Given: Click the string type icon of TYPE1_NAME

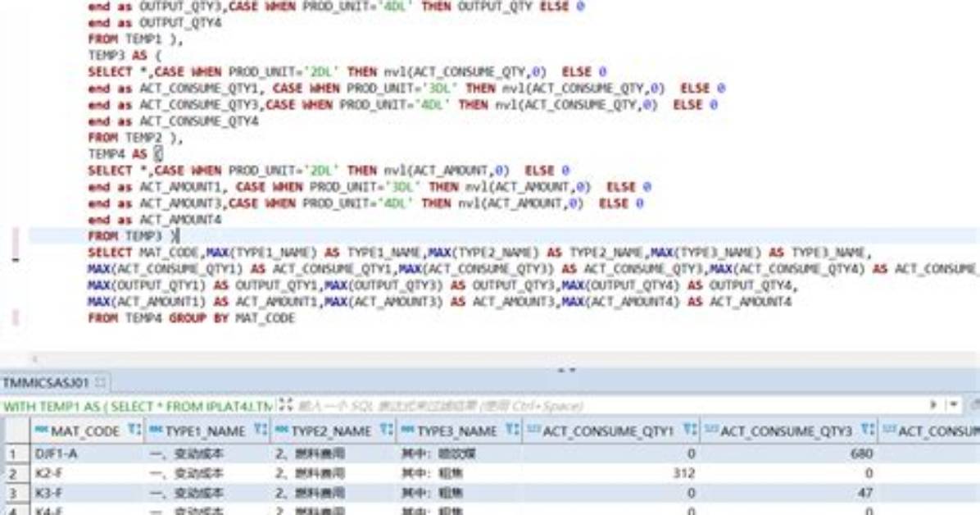Looking at the screenshot, I should 156,430.
